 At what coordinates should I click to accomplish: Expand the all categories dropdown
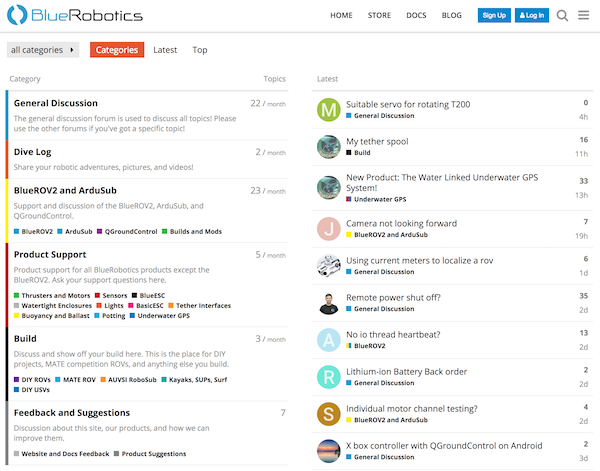pyautogui.click(x=42, y=50)
